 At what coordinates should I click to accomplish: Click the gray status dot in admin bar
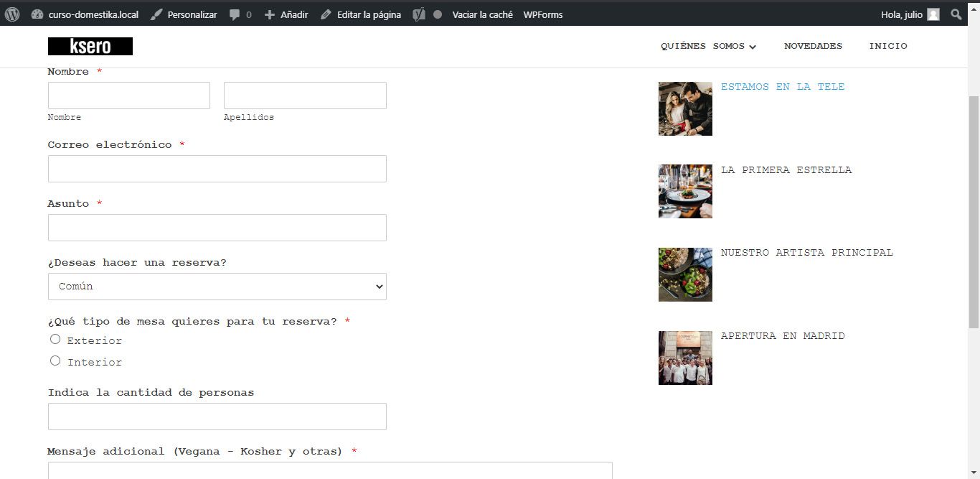click(x=438, y=14)
